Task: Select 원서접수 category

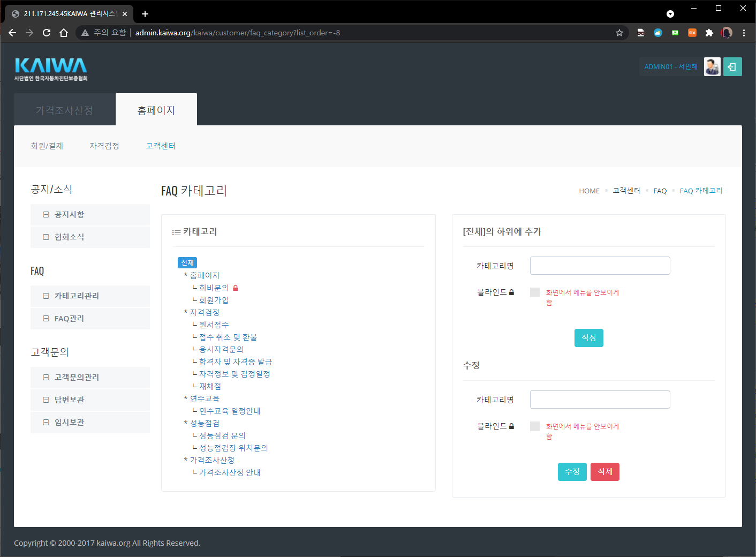Action: point(214,325)
